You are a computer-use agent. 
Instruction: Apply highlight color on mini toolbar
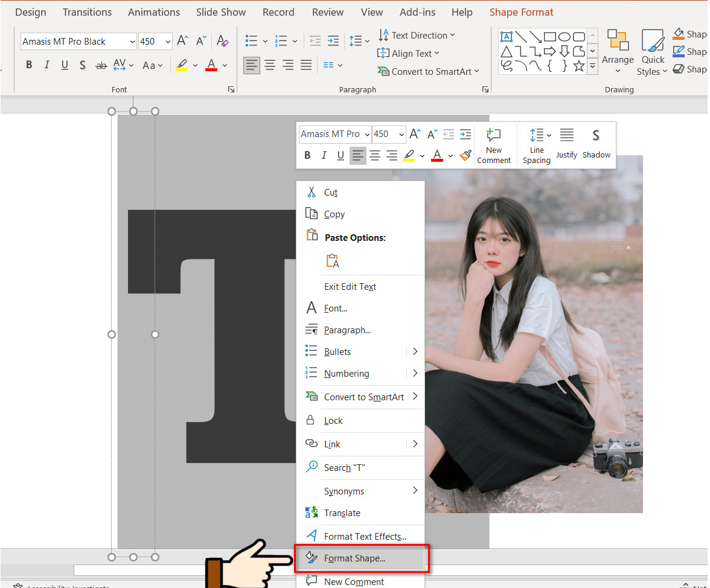pos(409,156)
